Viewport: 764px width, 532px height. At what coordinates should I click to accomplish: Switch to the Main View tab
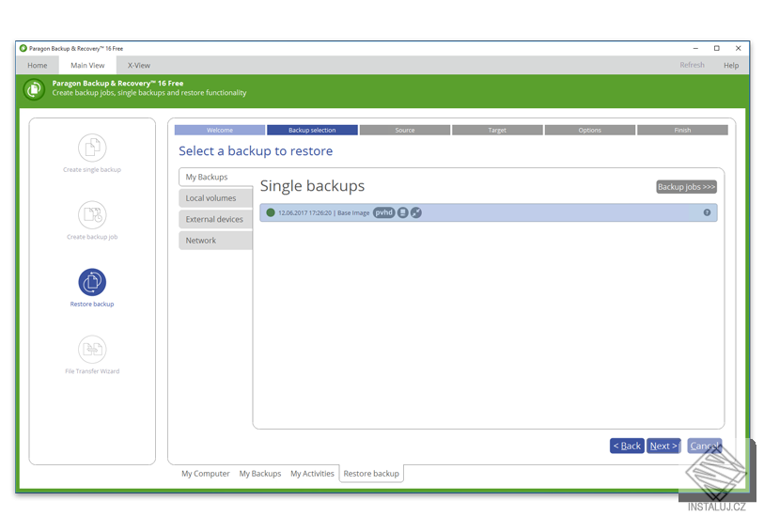pos(87,65)
